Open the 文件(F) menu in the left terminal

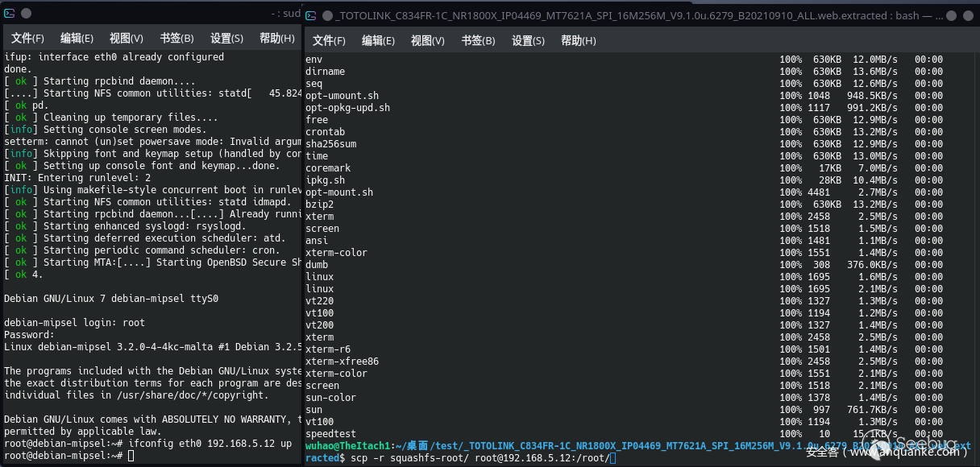[27, 38]
